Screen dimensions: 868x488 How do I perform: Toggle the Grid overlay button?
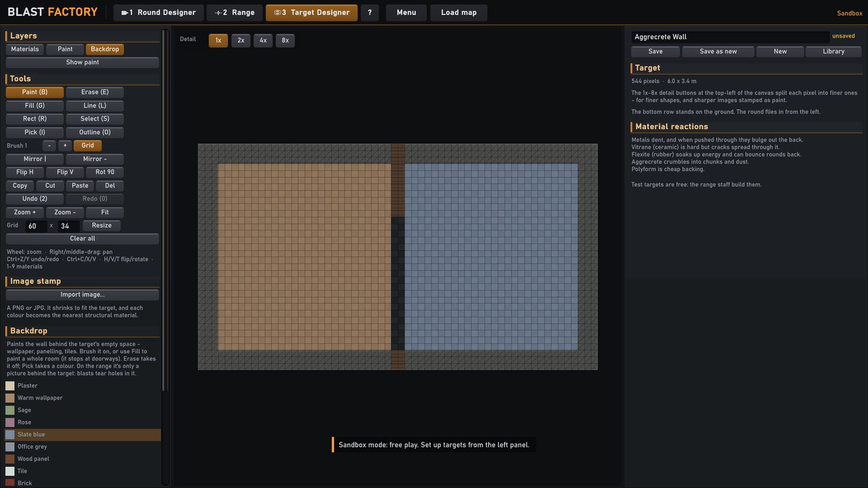point(87,146)
